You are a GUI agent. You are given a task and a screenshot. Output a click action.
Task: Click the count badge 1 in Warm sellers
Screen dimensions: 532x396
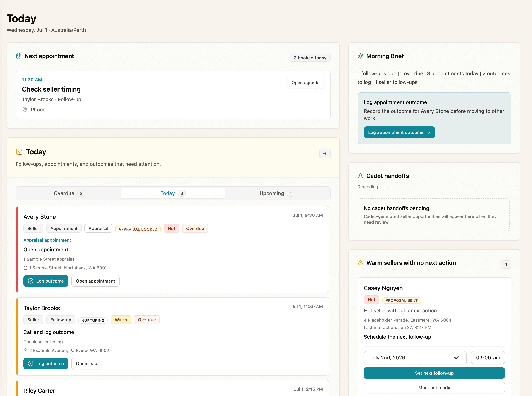[x=506, y=265]
